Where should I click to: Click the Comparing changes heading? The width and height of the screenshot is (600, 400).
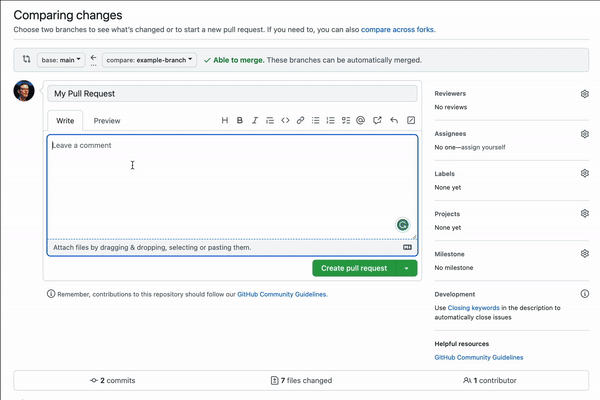tap(68, 15)
